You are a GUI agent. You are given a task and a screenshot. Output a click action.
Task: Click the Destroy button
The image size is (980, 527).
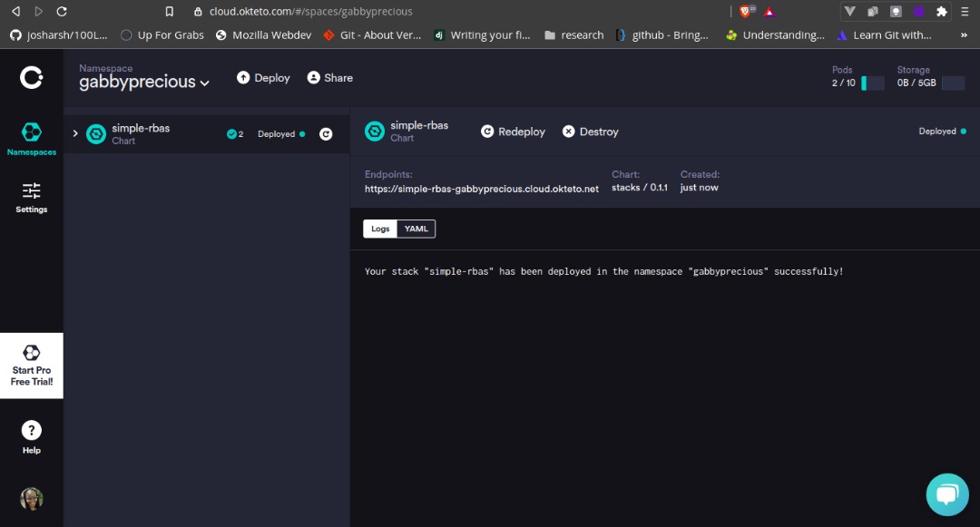coord(590,132)
